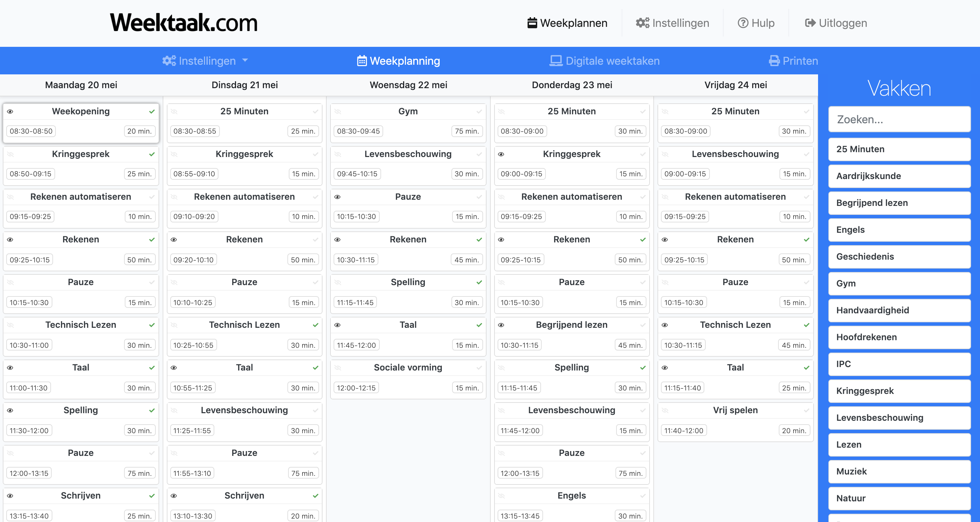
Task: Click the gears icon in the top navigation
Action: [x=642, y=23]
